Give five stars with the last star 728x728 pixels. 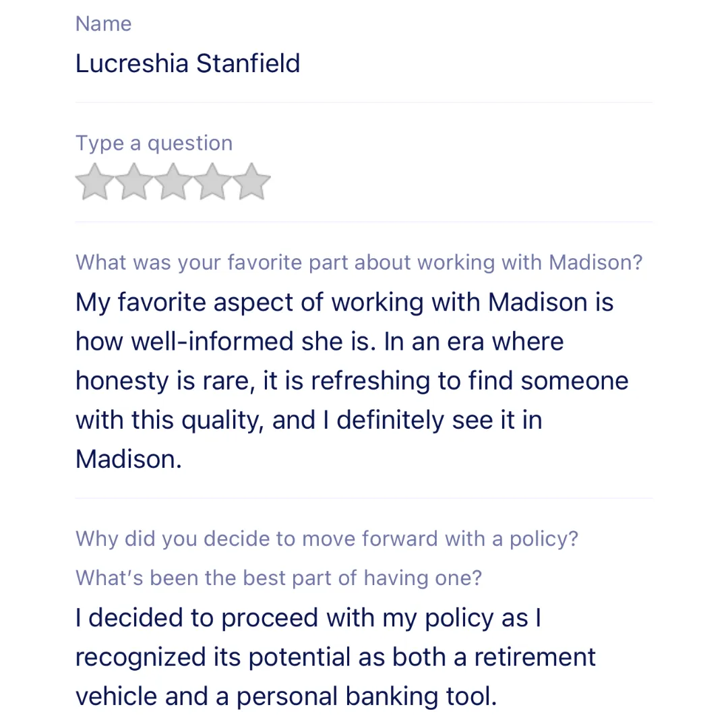pos(251,182)
